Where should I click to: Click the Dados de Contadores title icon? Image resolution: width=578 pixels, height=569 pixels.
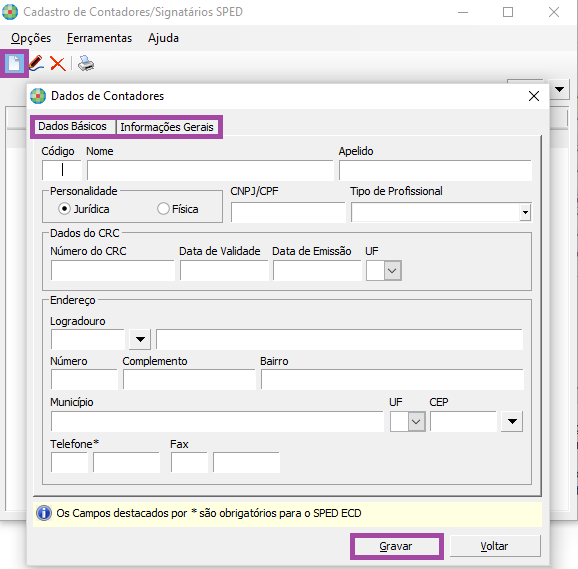pyautogui.click(x=38, y=96)
